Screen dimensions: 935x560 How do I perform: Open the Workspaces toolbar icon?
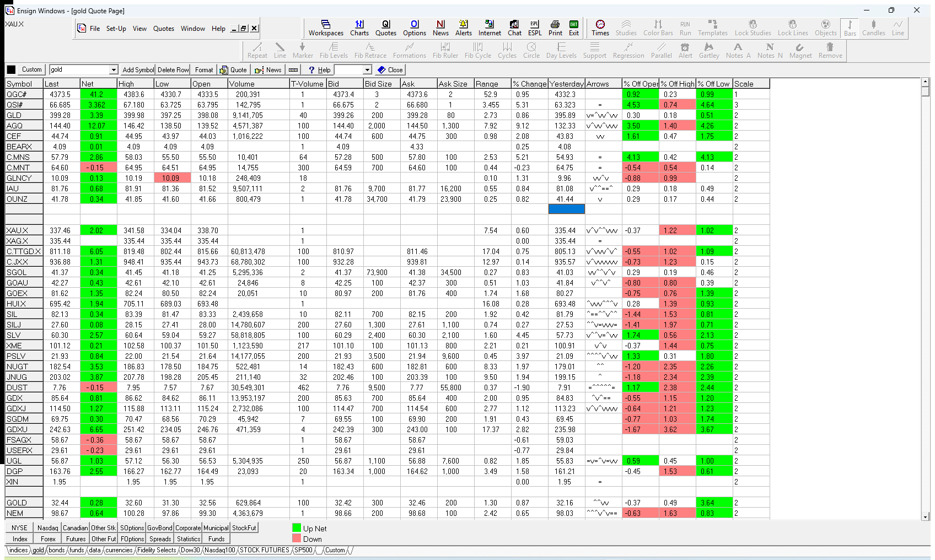point(326,28)
